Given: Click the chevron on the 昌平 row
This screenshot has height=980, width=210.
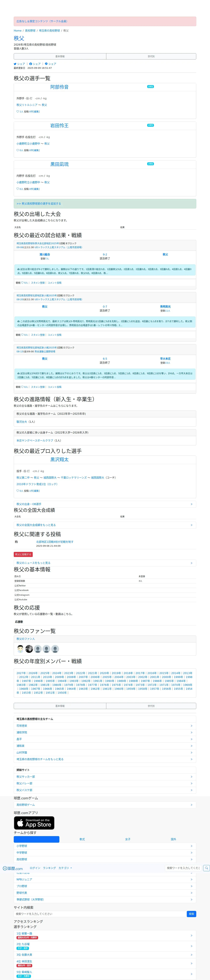Looking at the screenshot, I should (191, 739).
